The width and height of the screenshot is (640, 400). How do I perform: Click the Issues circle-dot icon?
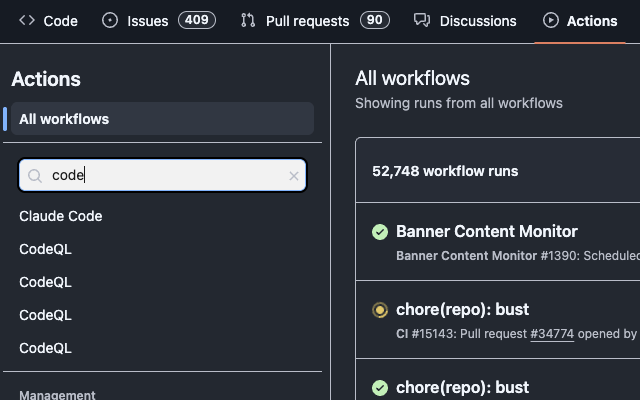[x=110, y=20]
